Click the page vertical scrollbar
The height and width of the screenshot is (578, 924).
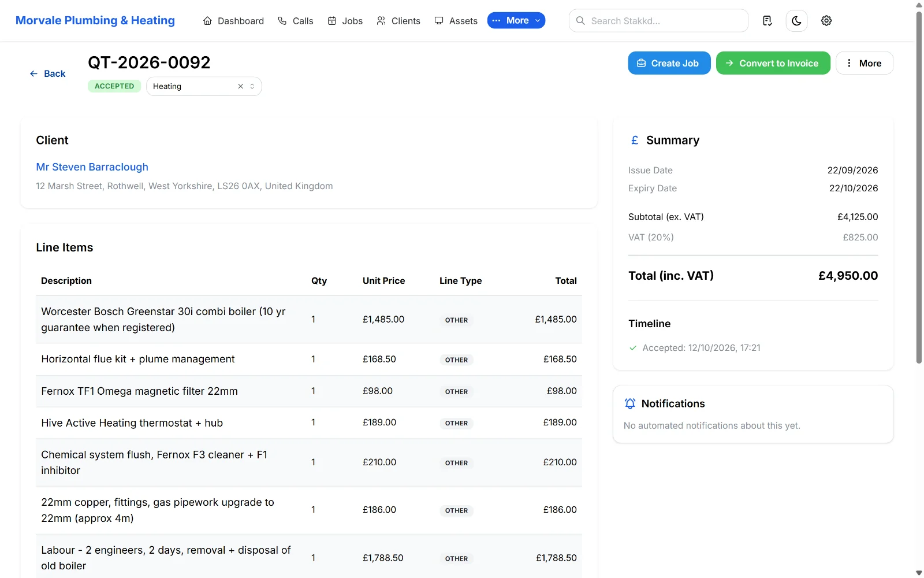point(919,187)
